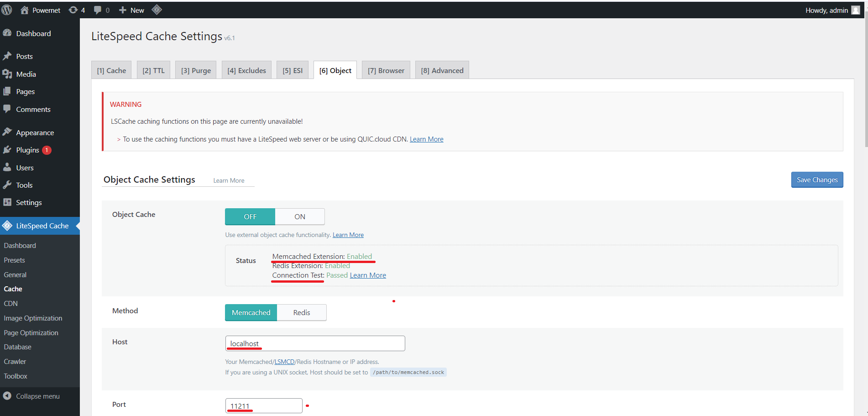868x416 pixels.
Task: Open the Presets submenu item
Action: [x=15, y=260]
